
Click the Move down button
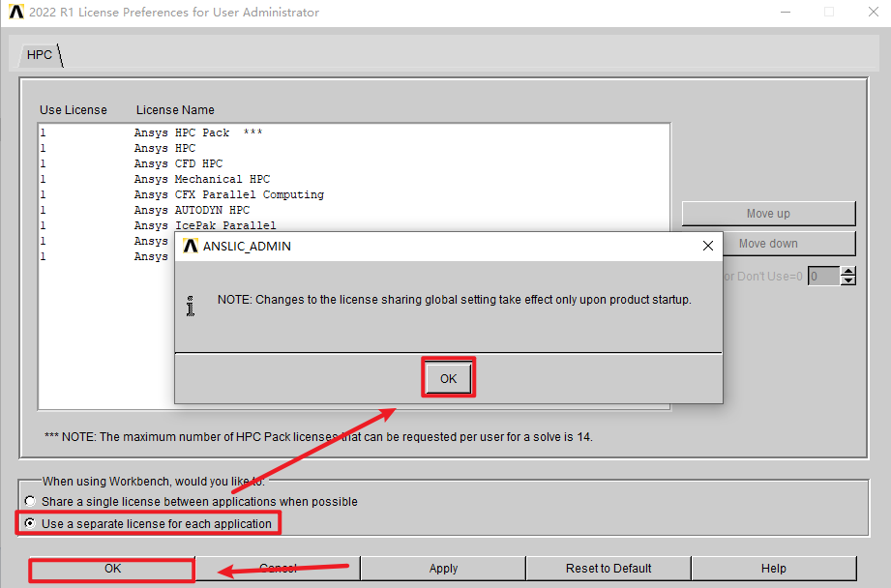point(768,244)
